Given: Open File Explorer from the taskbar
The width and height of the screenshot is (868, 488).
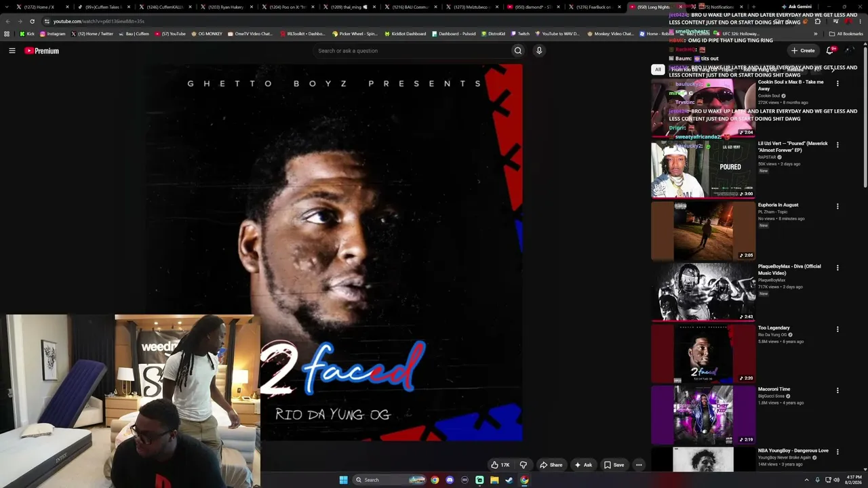Looking at the screenshot, I should 494,480.
